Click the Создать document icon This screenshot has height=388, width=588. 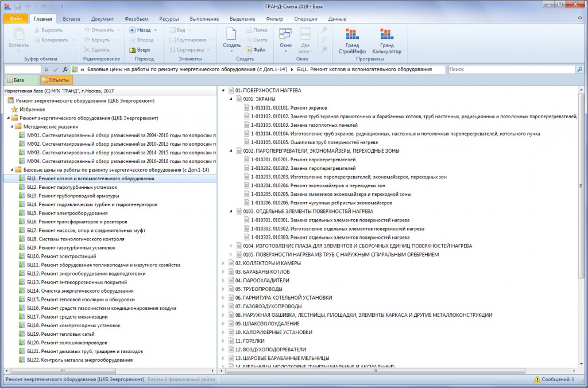pyautogui.click(x=231, y=34)
